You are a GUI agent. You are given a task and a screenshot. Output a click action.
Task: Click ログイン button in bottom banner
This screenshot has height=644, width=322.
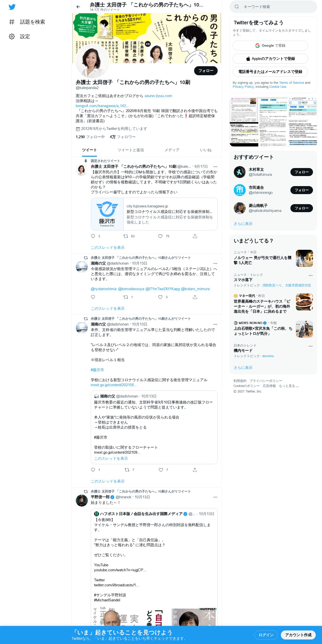(266, 635)
